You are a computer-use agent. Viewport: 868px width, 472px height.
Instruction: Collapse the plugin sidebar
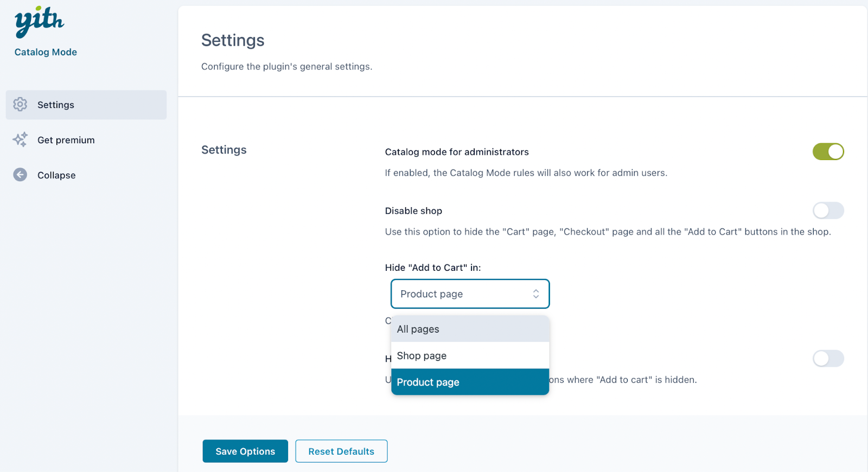(x=56, y=175)
